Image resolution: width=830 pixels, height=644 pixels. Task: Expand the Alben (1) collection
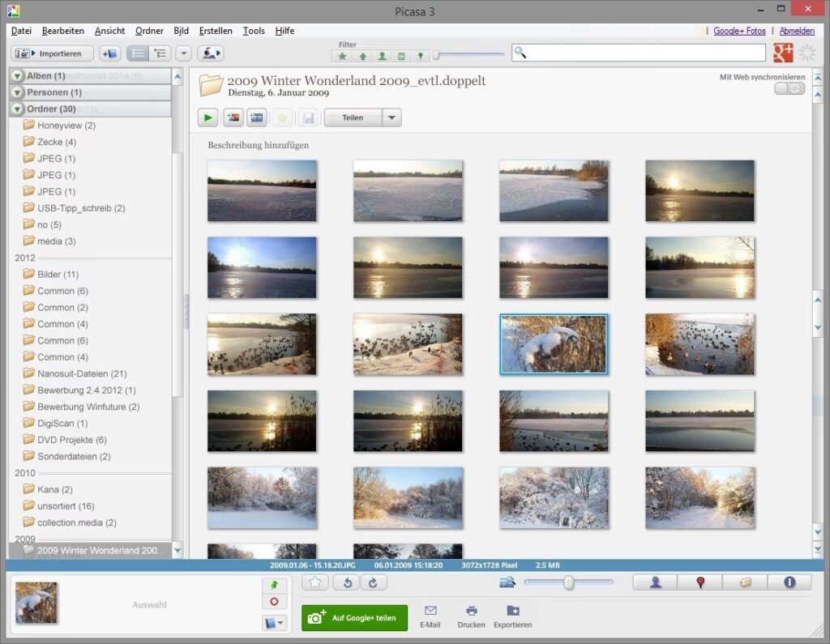(x=18, y=76)
